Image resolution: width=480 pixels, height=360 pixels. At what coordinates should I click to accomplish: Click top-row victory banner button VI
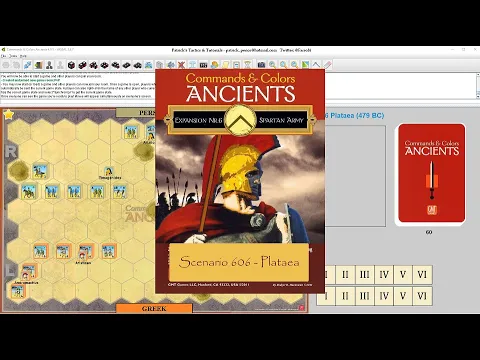pyautogui.click(x=422, y=275)
